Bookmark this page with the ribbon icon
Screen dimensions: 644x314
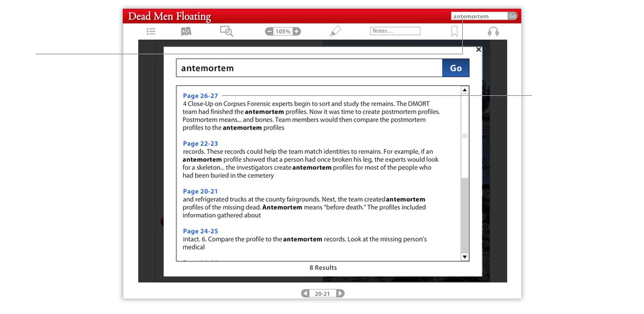click(x=454, y=32)
